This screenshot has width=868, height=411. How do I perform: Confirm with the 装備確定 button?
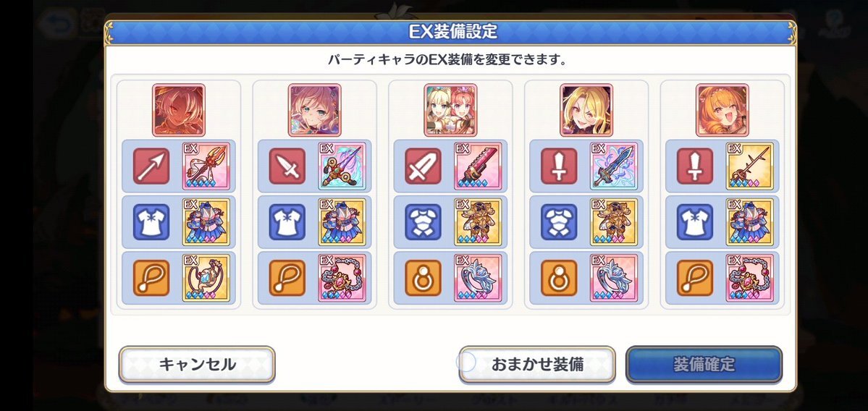tap(704, 365)
